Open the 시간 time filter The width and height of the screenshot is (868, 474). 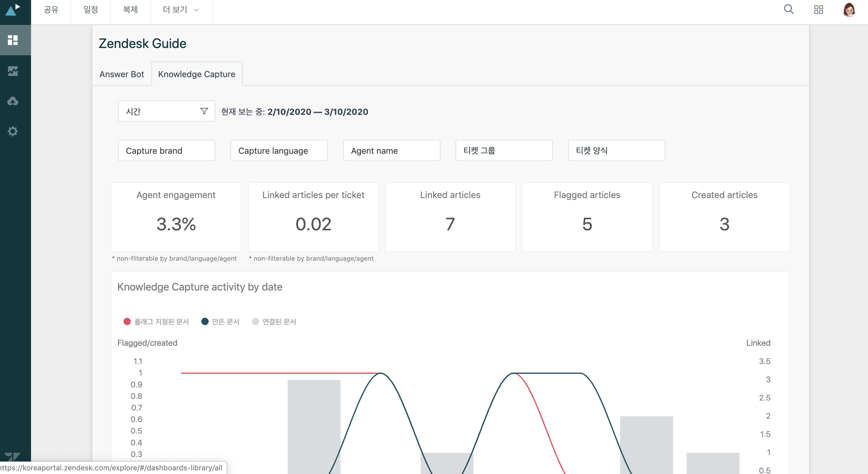pos(166,111)
